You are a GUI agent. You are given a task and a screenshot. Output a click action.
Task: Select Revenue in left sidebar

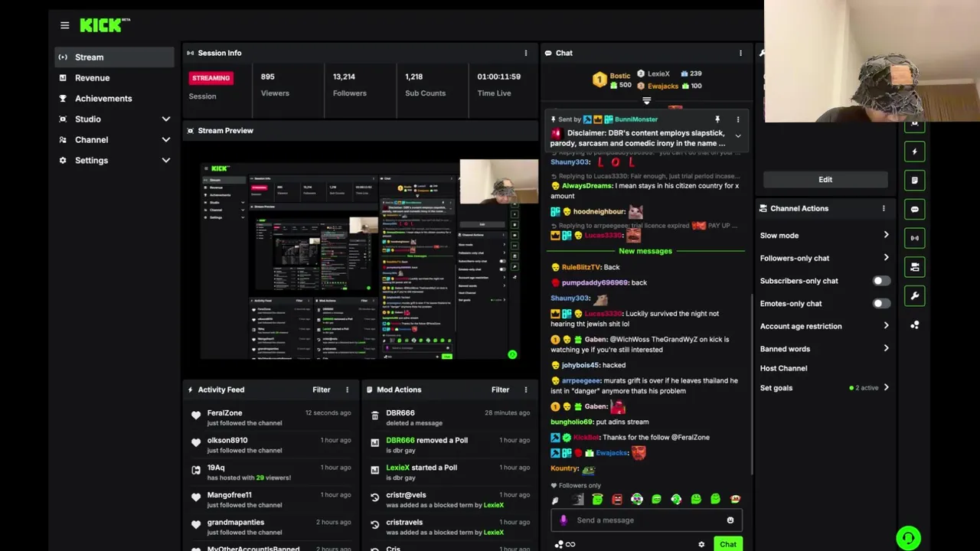114,78
